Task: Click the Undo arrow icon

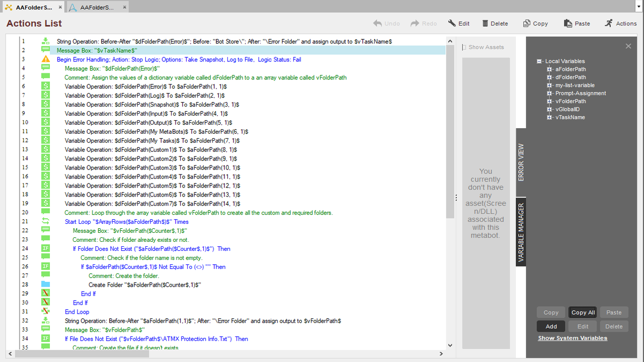Action: (377, 24)
